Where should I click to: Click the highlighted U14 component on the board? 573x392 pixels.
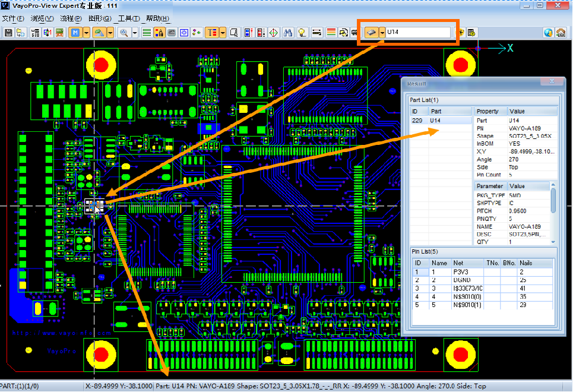pyautogui.click(x=94, y=206)
